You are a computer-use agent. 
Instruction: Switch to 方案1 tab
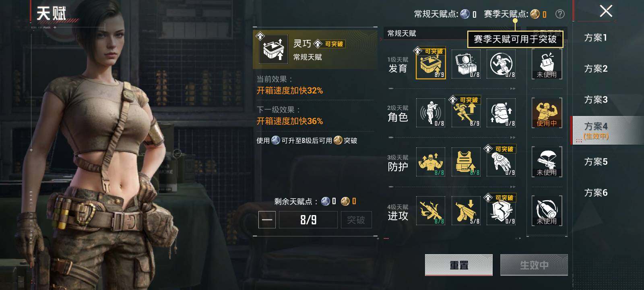tap(596, 38)
